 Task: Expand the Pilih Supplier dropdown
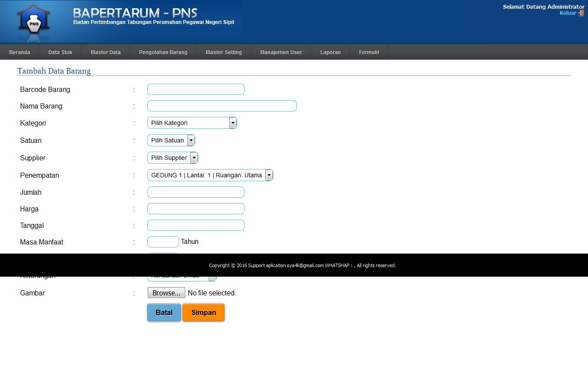click(x=173, y=158)
